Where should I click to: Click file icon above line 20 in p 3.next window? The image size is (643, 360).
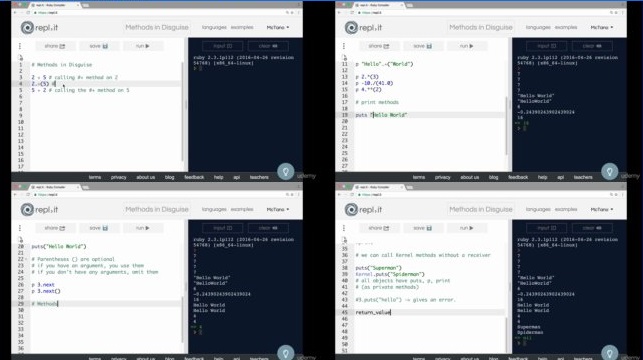coord(21,239)
